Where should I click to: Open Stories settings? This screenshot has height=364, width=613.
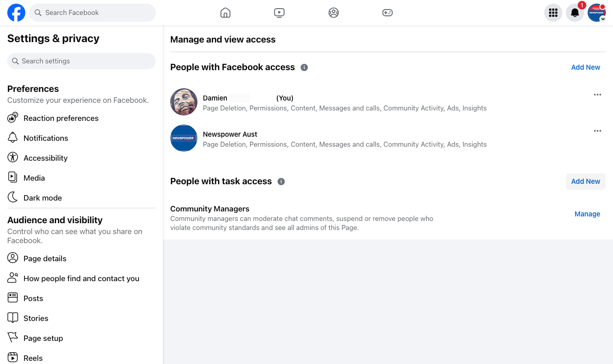[81, 318]
